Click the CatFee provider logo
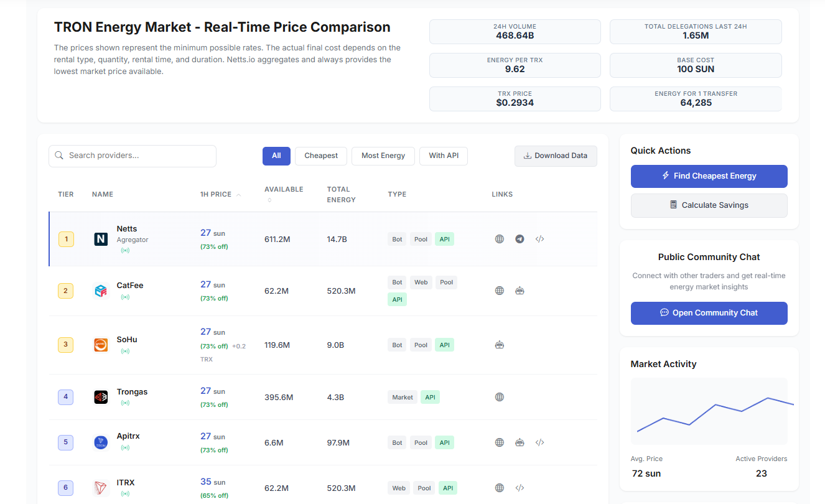 click(101, 291)
